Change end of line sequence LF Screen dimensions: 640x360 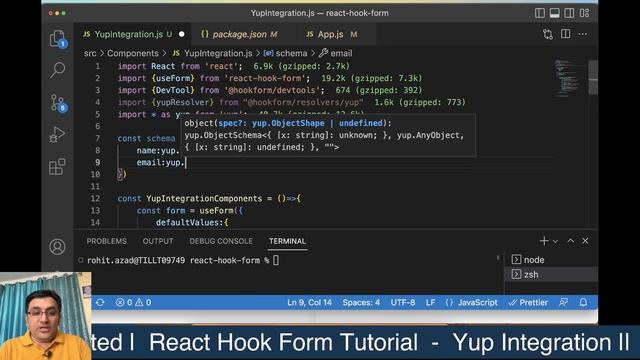tap(430, 302)
